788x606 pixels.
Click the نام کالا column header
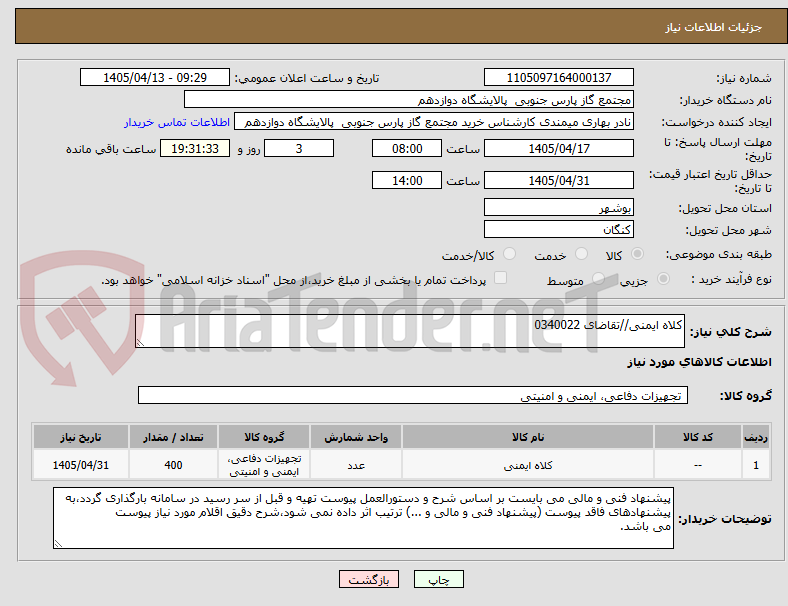tap(528, 437)
